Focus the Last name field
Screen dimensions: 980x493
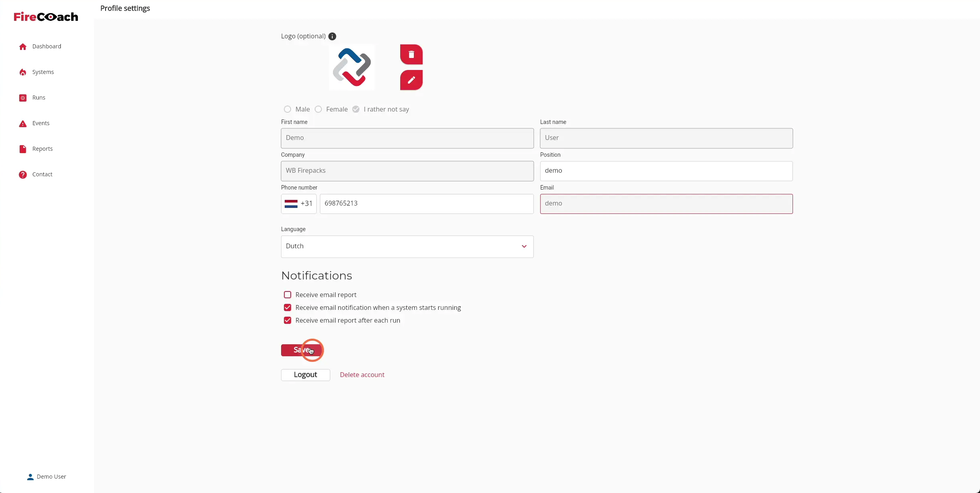tap(667, 138)
